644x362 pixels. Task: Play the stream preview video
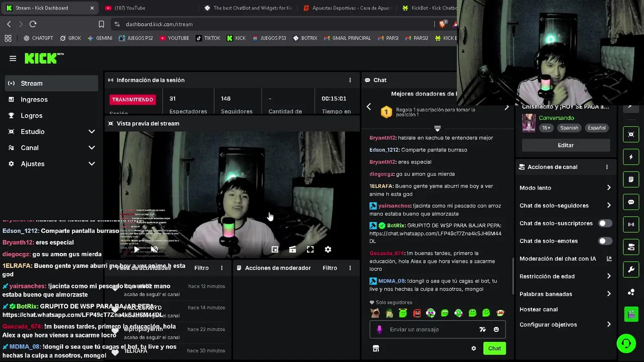(136, 249)
